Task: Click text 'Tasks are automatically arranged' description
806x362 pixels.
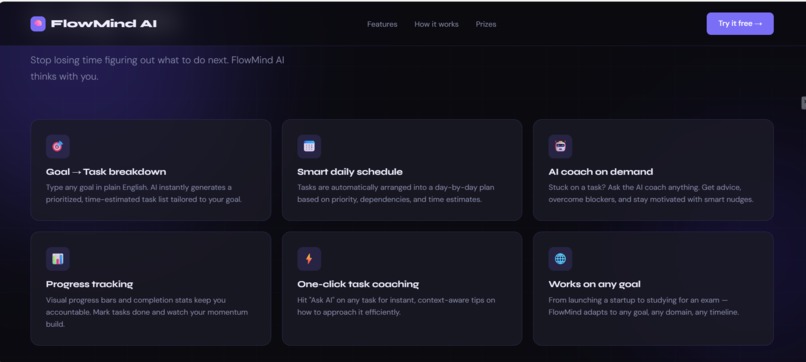Action: pos(395,193)
